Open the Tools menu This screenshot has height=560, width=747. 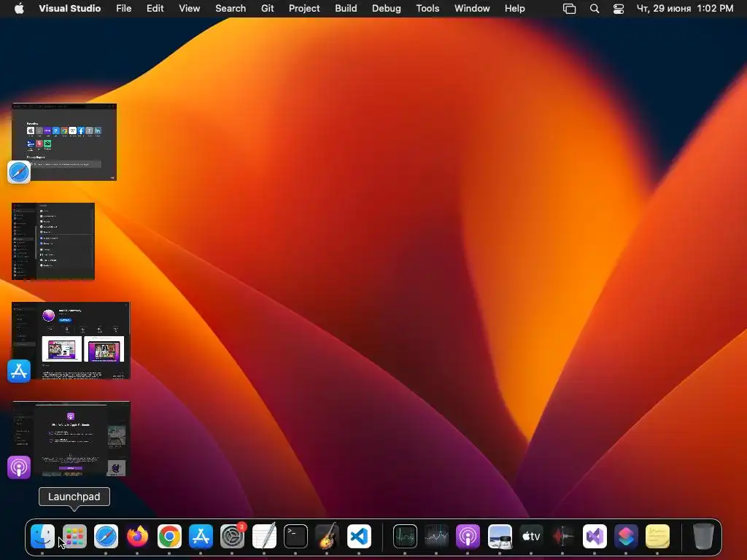(427, 9)
